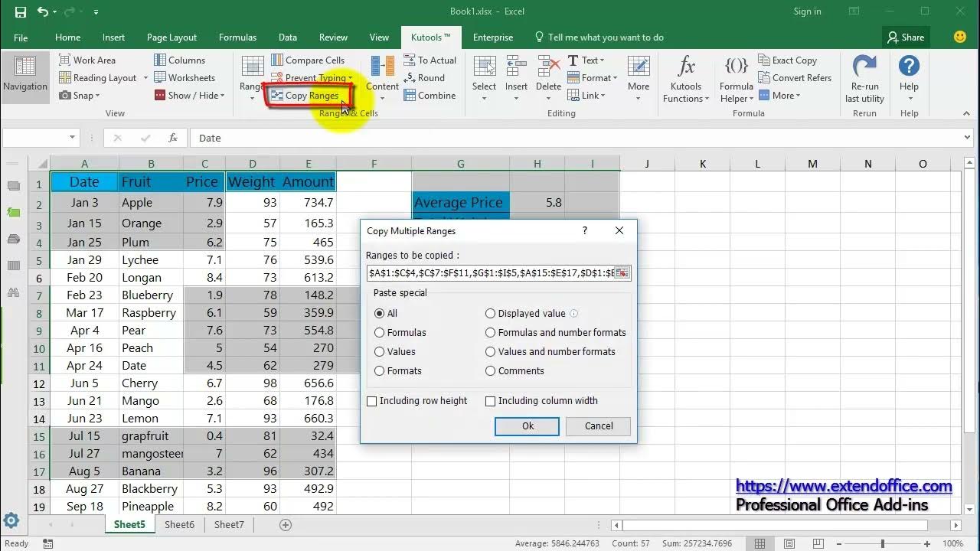The image size is (980, 551).
Task: Click the Combine tool
Action: (430, 95)
